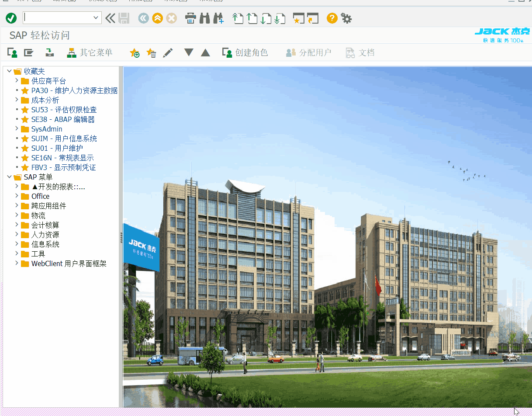The height and width of the screenshot is (416, 532).
Task: Click the SAP 菜单 root label
Action: pyautogui.click(x=38, y=177)
